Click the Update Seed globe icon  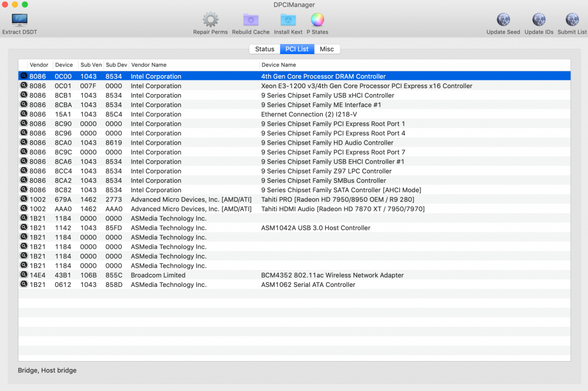coord(503,19)
